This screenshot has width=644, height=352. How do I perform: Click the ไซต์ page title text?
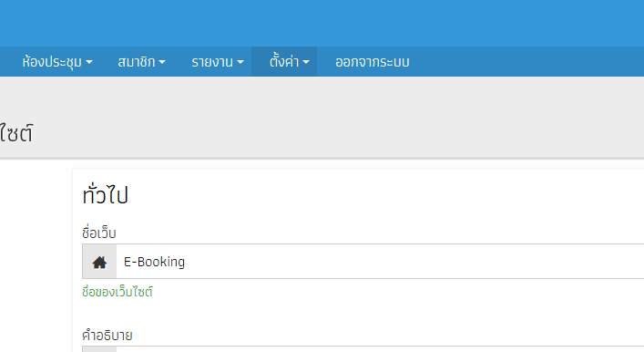(x=16, y=133)
